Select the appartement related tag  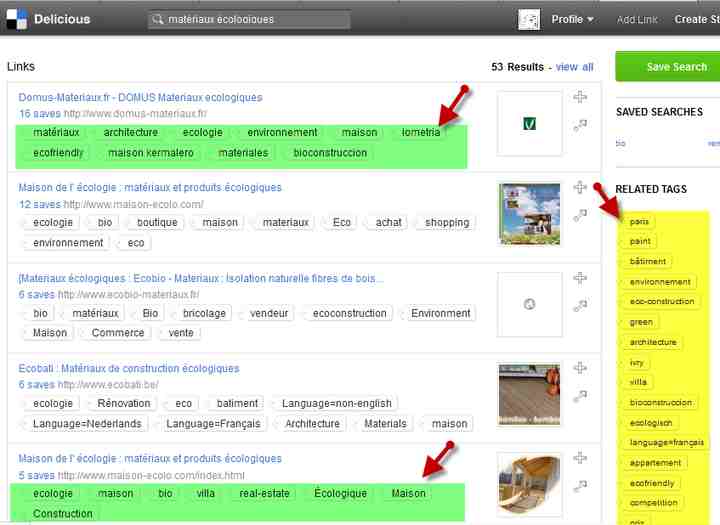[x=655, y=463]
